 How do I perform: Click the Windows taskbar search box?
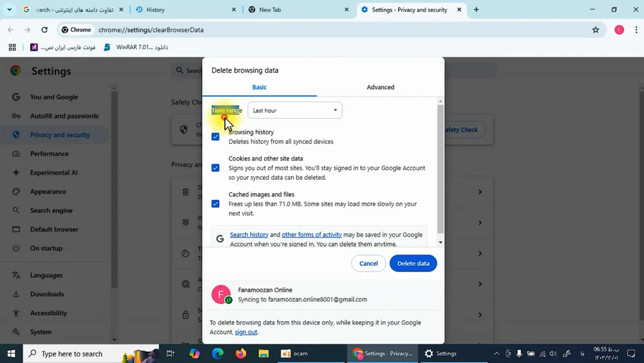coord(91,353)
